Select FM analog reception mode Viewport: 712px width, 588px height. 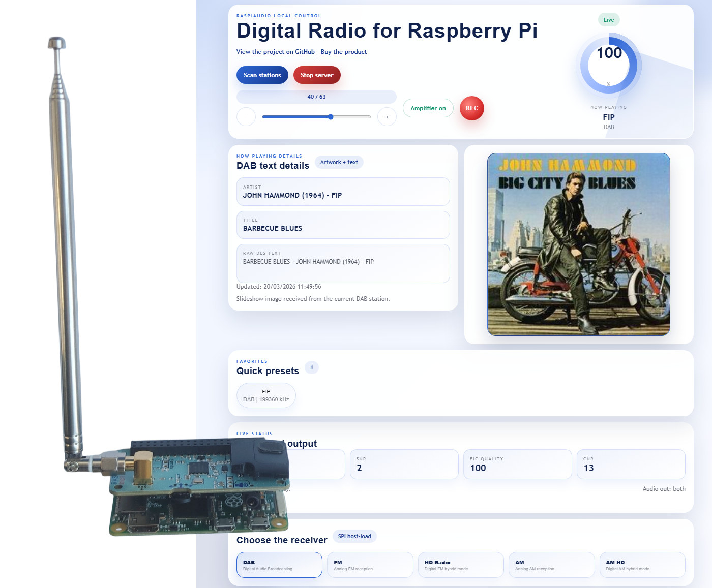[370, 565]
